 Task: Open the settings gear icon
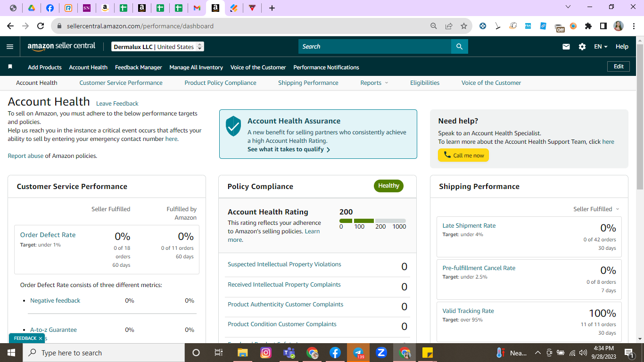[582, 47]
